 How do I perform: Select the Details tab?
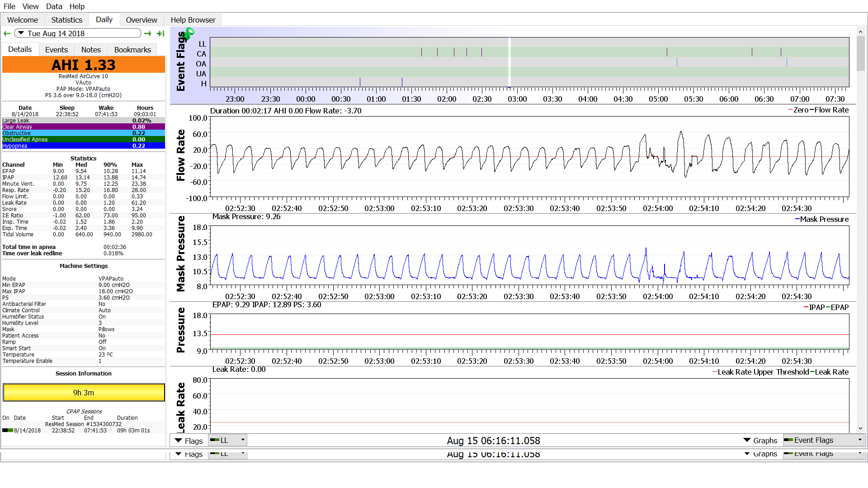20,49
